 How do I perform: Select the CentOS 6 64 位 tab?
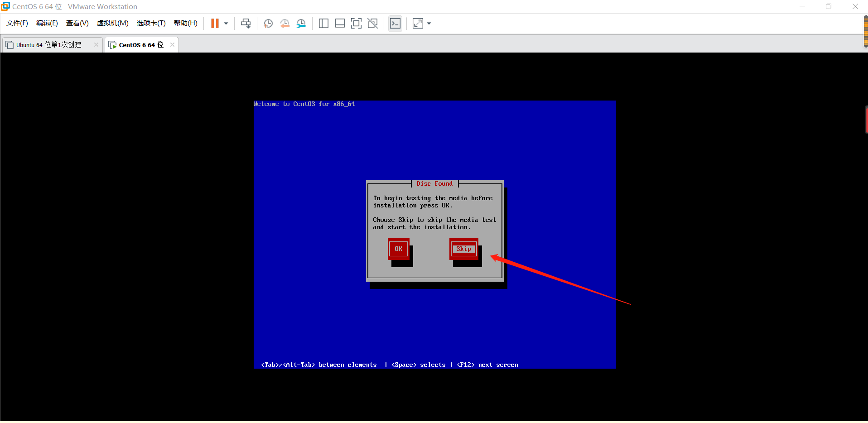tap(141, 45)
